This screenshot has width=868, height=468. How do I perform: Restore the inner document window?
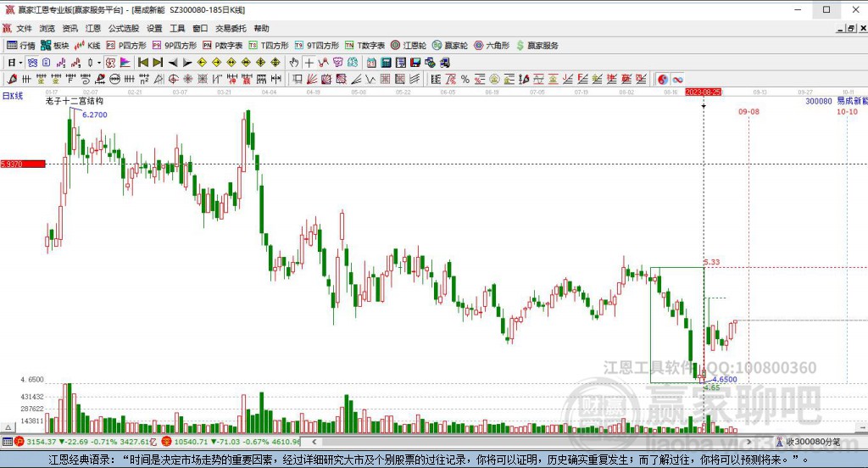851,28
